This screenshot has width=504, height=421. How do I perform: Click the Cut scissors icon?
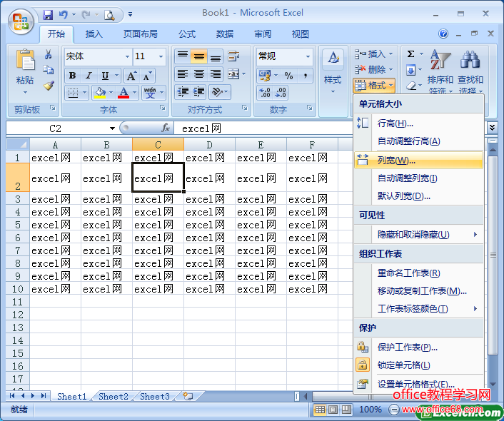[49, 55]
